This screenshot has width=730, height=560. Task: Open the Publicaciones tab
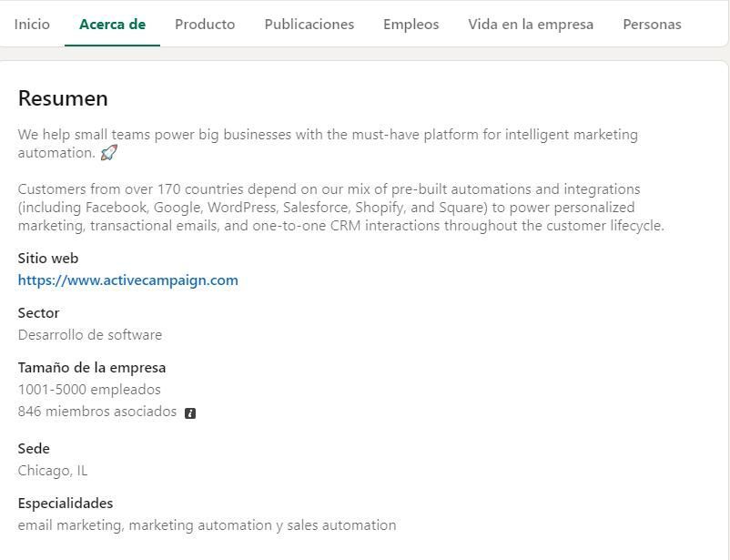click(x=309, y=25)
